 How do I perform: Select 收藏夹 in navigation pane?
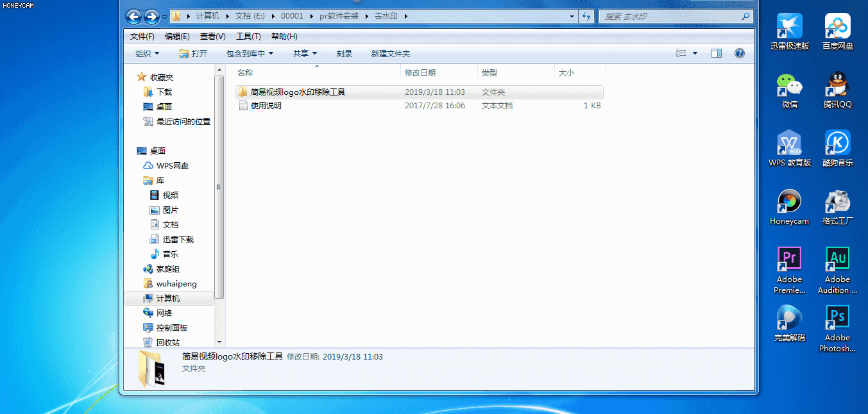pyautogui.click(x=155, y=77)
